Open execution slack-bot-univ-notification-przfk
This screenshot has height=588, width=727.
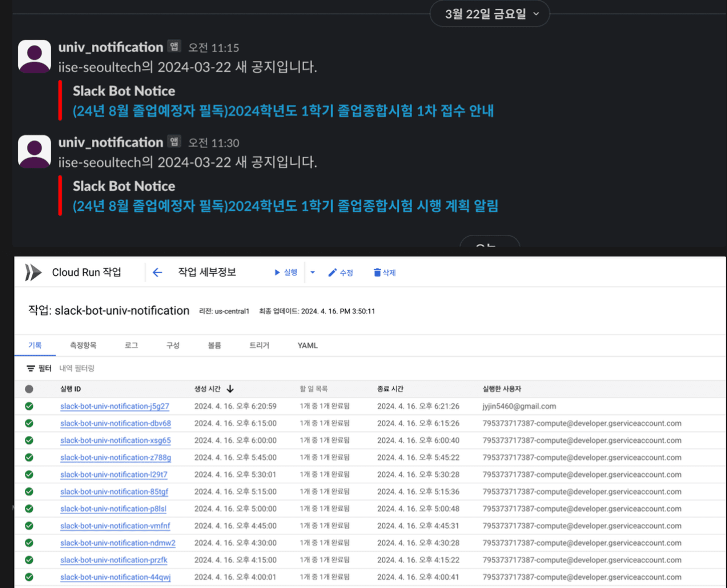(114, 560)
